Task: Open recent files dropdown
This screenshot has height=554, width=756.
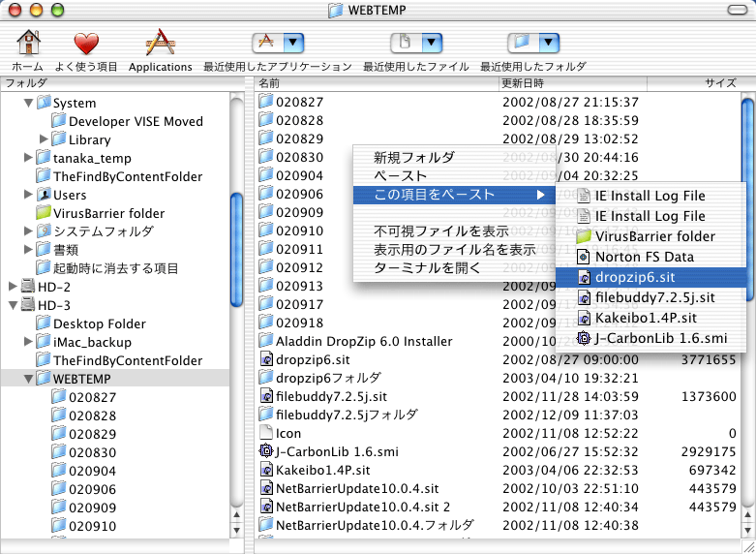Action: click(416, 44)
